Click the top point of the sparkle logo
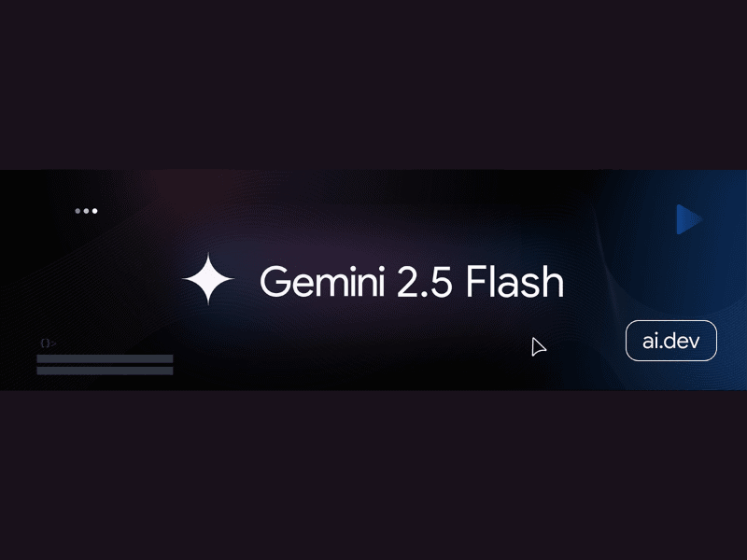The image size is (747, 560). (x=208, y=259)
